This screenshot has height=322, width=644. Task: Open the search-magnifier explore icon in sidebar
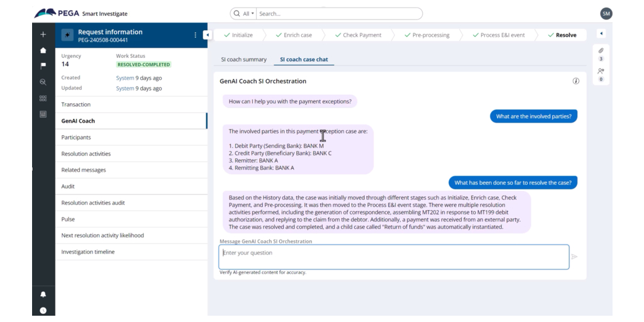[43, 82]
